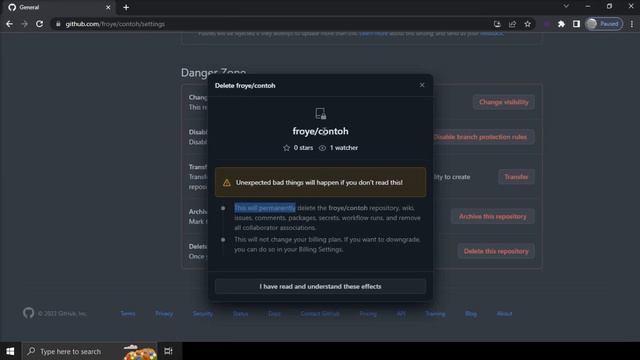Open a new browser tab

(126, 7)
